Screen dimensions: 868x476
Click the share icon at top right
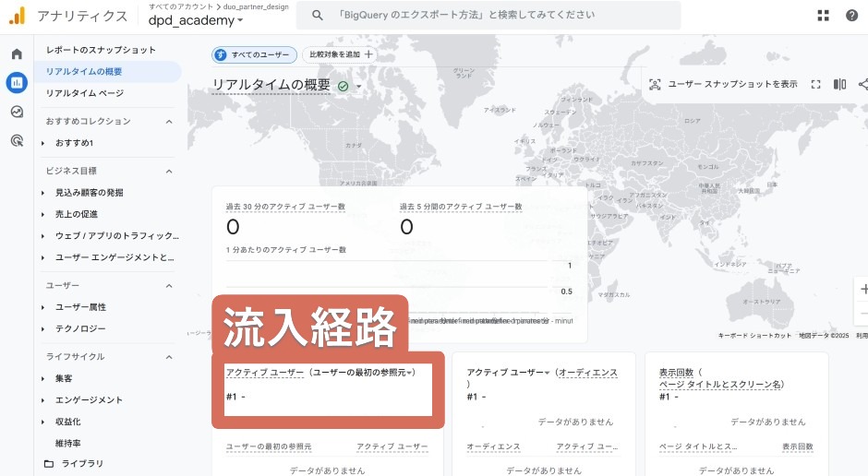click(x=862, y=84)
